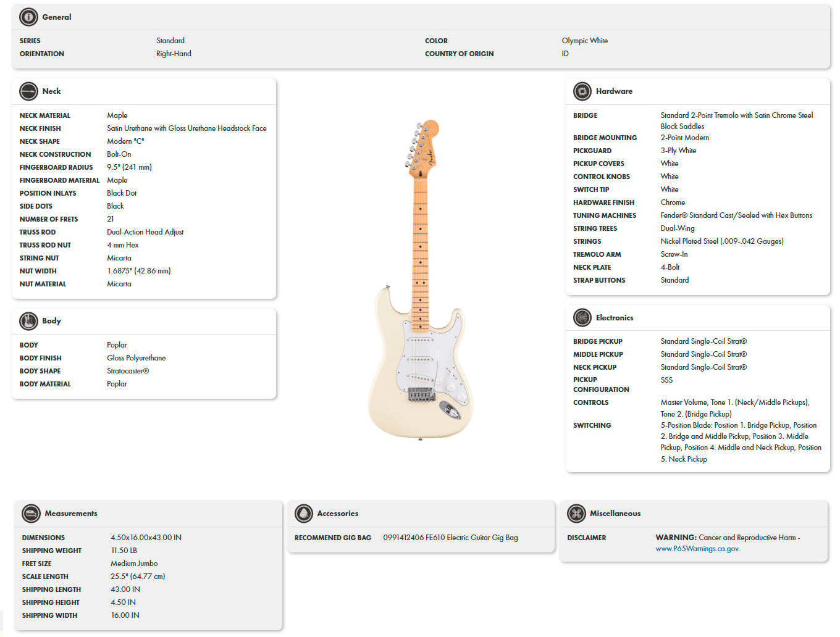Click the SSS pickup configuration value
This screenshot has height=637, width=840.
click(x=666, y=380)
